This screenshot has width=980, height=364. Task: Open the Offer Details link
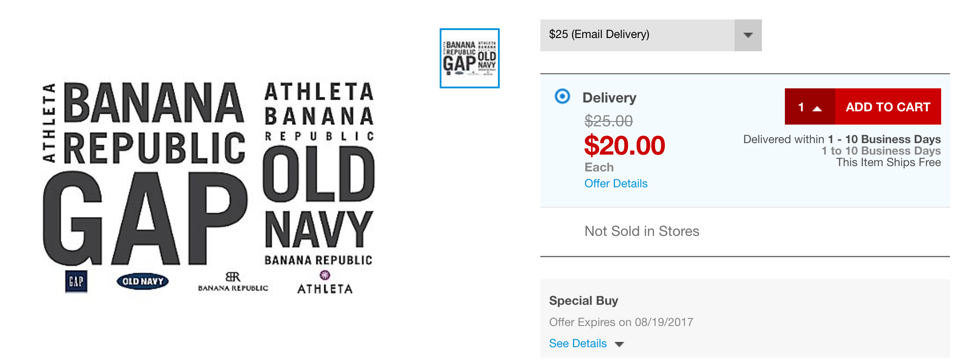(x=616, y=183)
